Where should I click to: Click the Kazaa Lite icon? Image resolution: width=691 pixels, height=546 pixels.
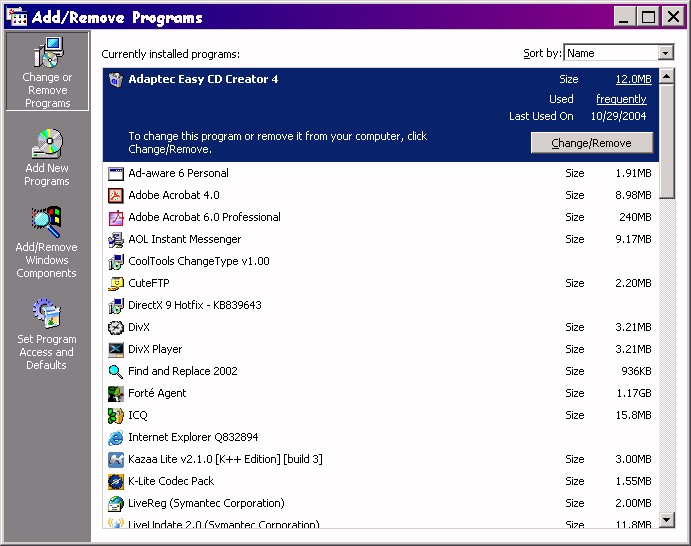[x=115, y=460]
